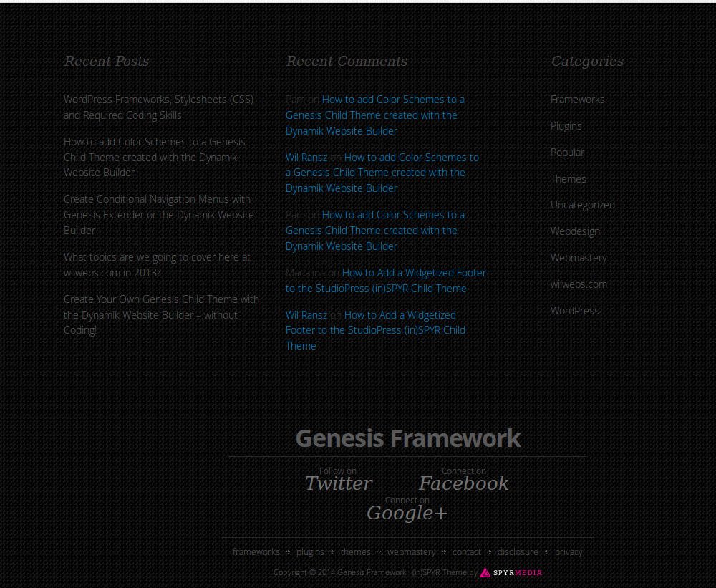Image resolution: width=716 pixels, height=588 pixels.
Task: Open the contact page link
Action: [466, 551]
